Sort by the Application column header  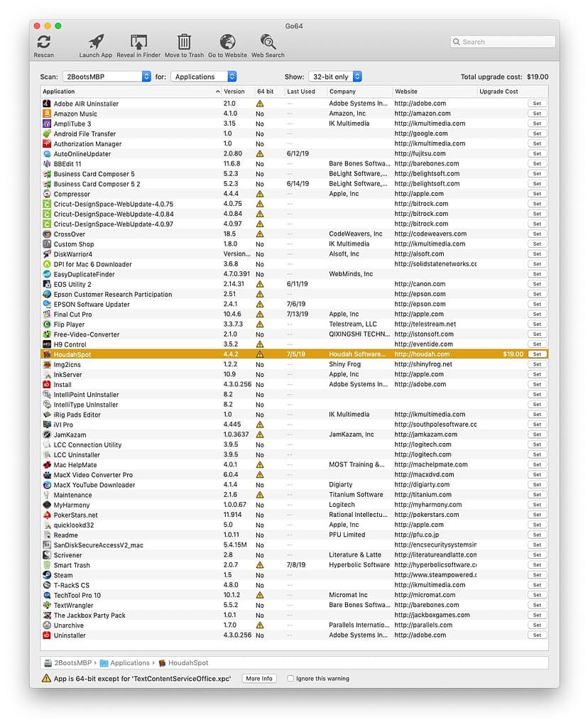click(x=131, y=92)
